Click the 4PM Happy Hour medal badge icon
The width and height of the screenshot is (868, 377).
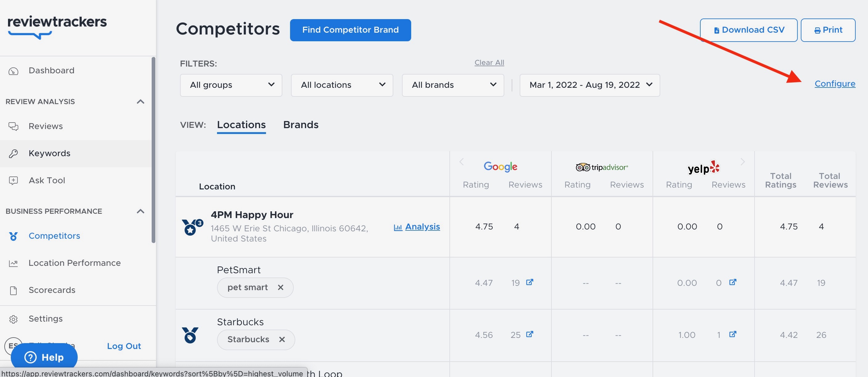pyautogui.click(x=192, y=227)
